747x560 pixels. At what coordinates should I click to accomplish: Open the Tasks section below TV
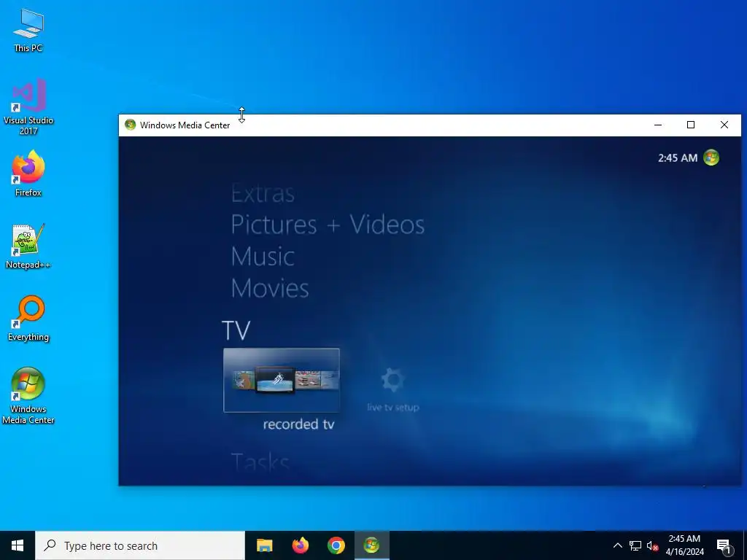pyautogui.click(x=260, y=463)
